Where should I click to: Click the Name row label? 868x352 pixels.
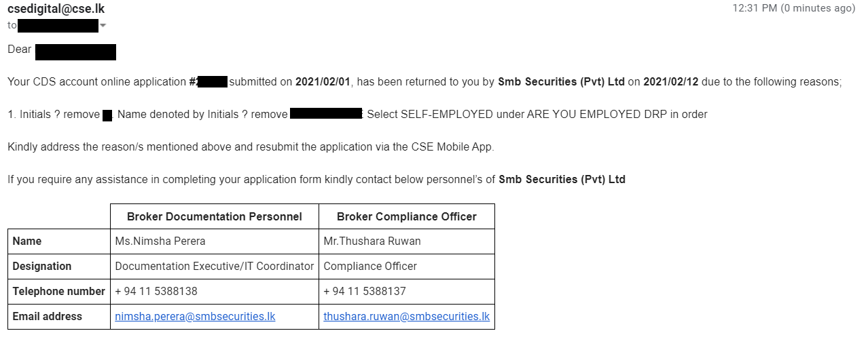click(26, 241)
